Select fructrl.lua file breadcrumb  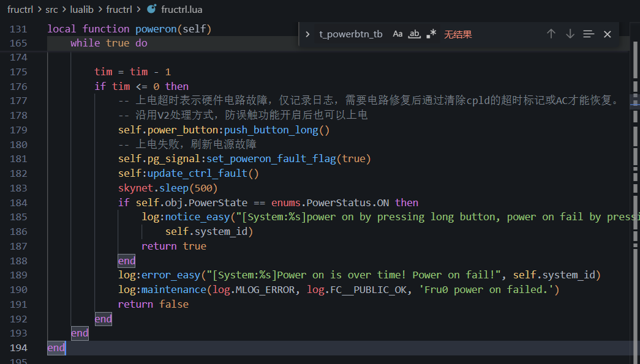tap(182, 9)
